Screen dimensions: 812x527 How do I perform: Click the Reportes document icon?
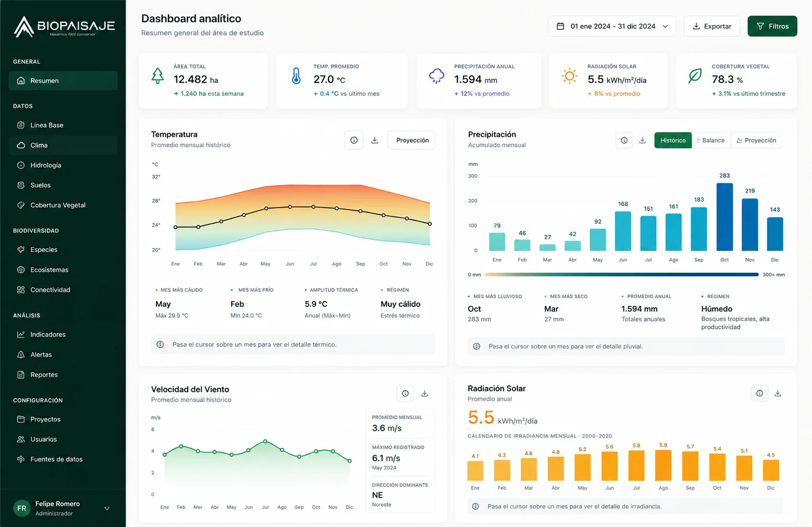(21, 375)
